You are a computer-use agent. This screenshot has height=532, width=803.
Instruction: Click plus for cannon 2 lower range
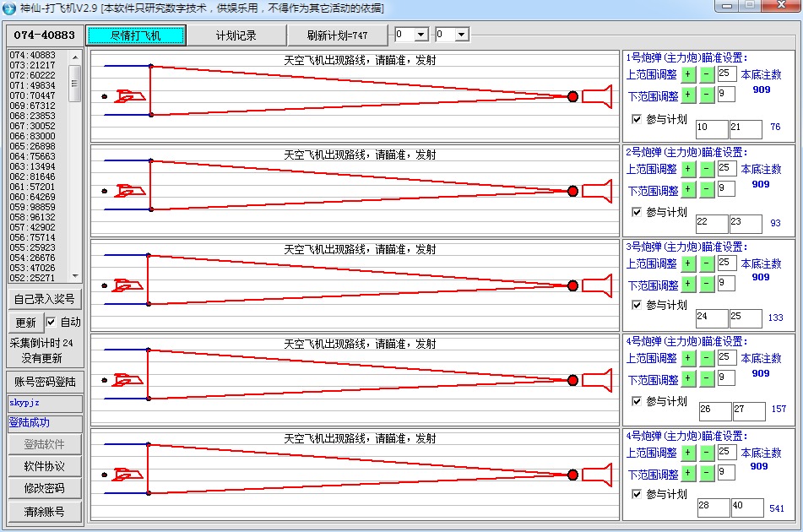pyautogui.click(x=688, y=190)
